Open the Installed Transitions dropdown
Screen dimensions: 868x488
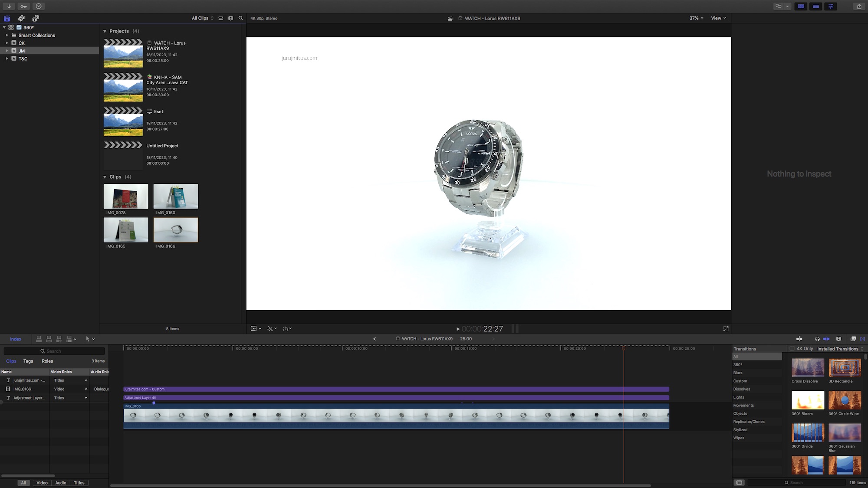coord(840,349)
